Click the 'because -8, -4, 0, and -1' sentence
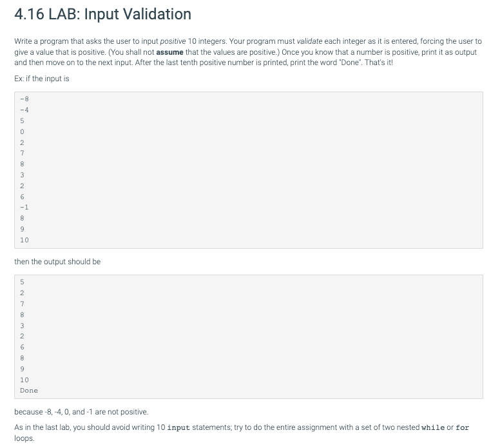Viewport: 500px width, 448px height. [x=81, y=412]
